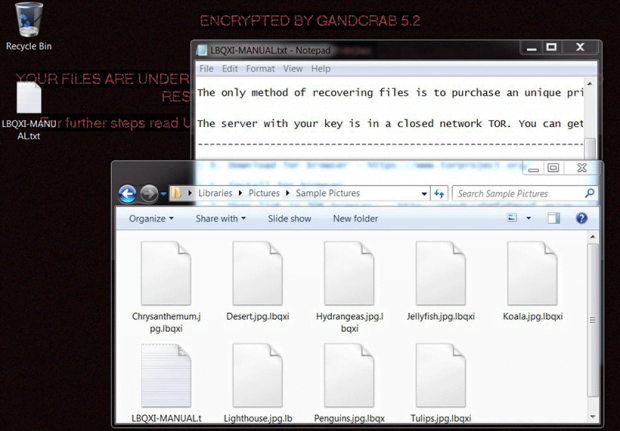Go back with the Explorer Back button
The height and width of the screenshot is (431, 620).
(x=127, y=194)
